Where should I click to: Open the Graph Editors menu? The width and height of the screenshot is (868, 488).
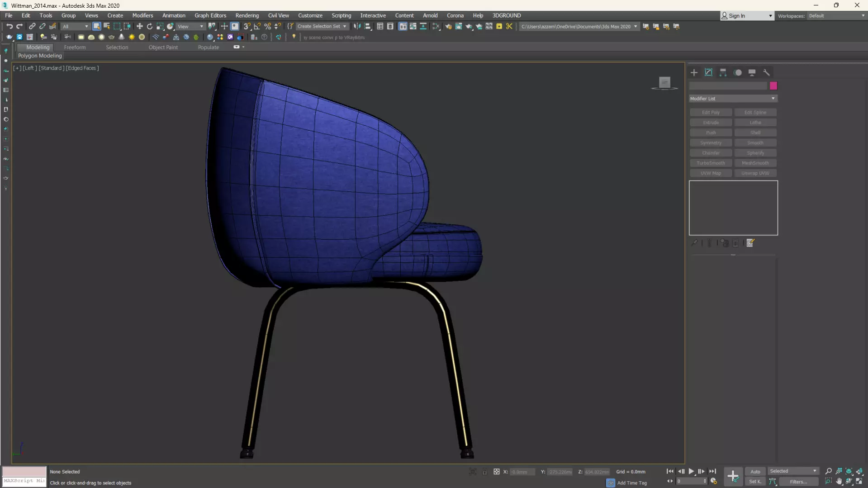click(210, 15)
